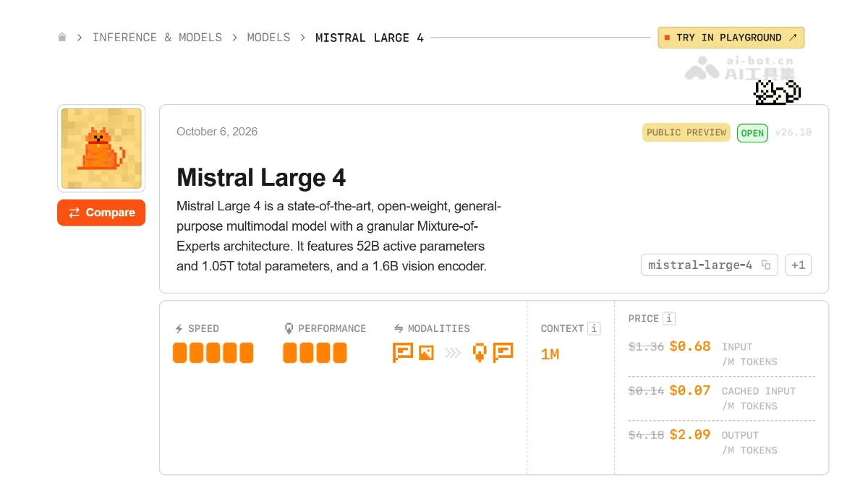The height and width of the screenshot is (488, 868).
Task: Click the mistral-large-4 identifier chip
Action: click(709, 265)
